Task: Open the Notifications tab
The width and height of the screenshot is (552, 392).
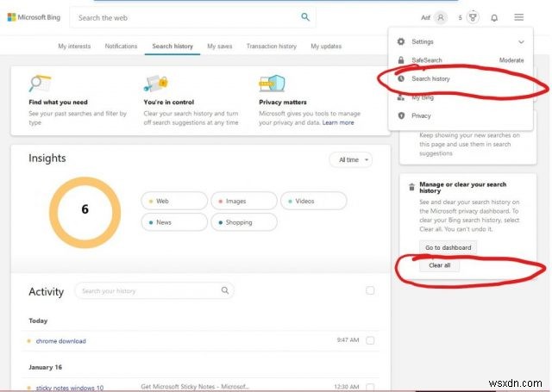Action: point(121,46)
